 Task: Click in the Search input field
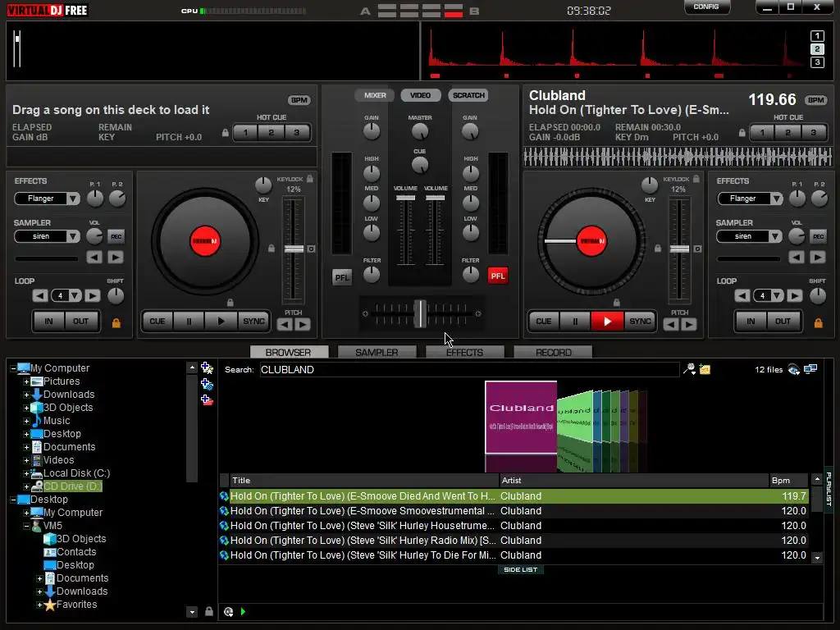pos(469,370)
